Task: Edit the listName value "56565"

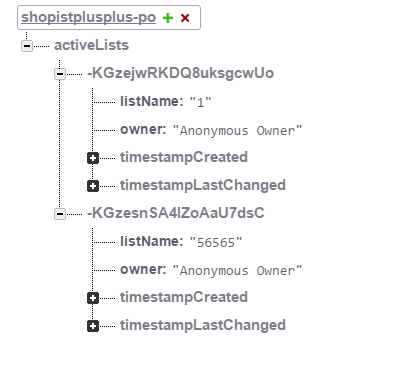Action: click(216, 242)
